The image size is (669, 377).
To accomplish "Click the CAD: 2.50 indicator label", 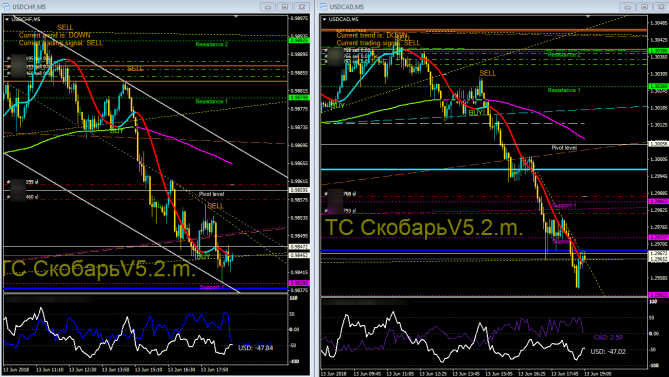I will [x=608, y=337].
